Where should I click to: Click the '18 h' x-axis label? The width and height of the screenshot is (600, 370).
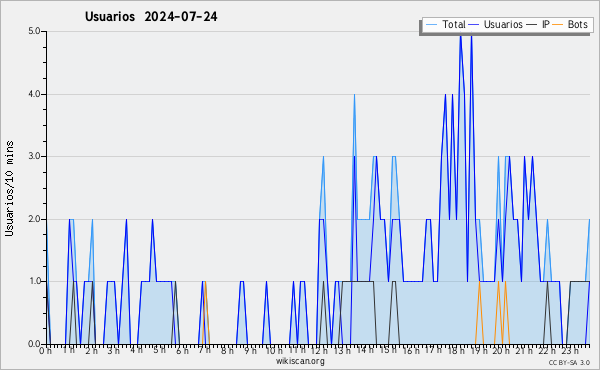456,351
